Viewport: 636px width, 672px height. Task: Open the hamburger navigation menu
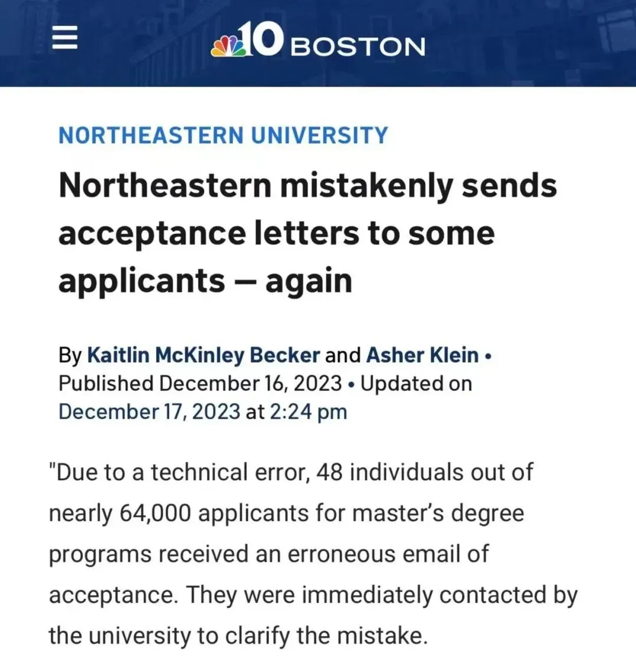pos(65,37)
